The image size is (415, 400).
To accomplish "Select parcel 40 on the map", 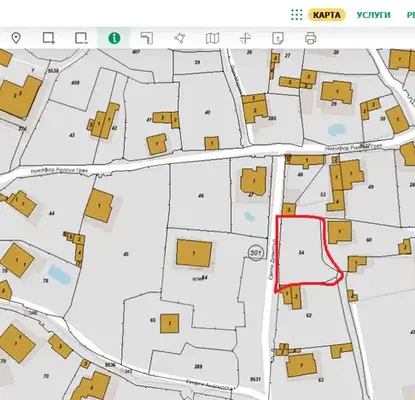I will click(x=207, y=112).
